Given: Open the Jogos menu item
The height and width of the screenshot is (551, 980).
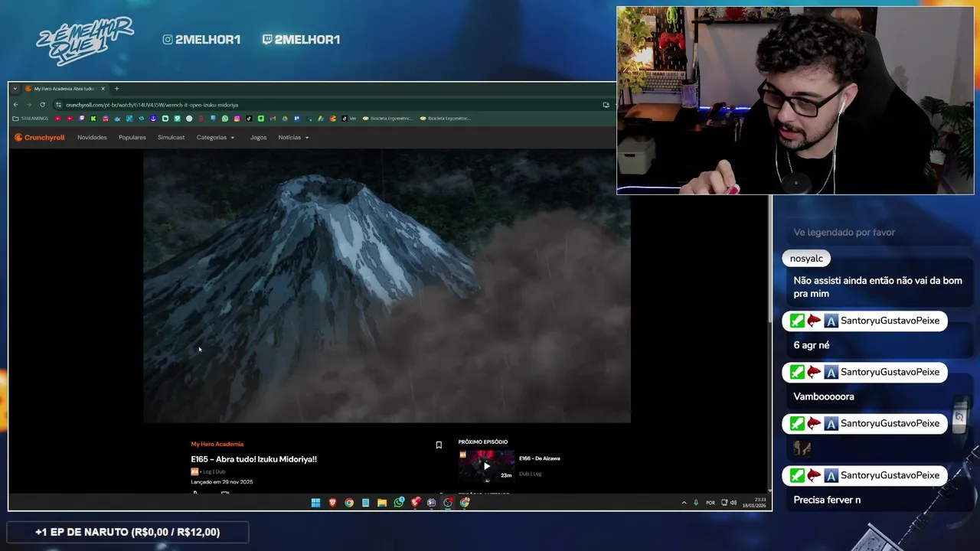Looking at the screenshot, I should 258,138.
